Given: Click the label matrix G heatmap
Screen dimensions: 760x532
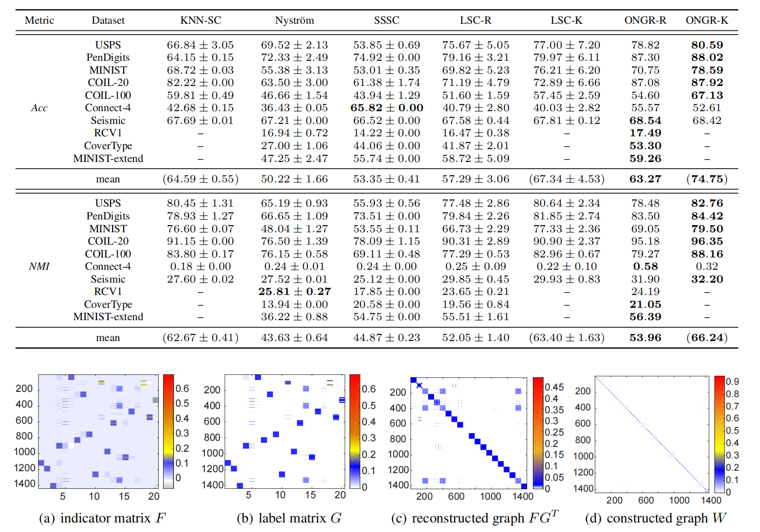Looking at the screenshot, I should click(x=285, y=431).
